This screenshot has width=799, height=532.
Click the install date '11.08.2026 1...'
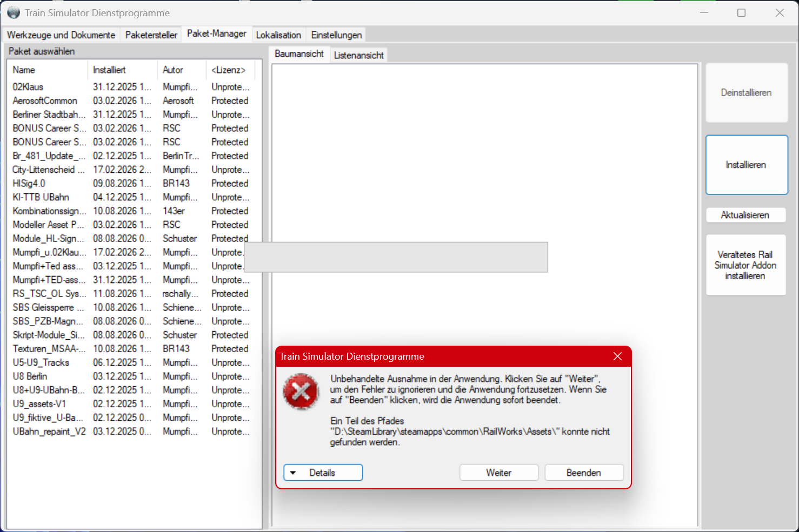(x=122, y=294)
